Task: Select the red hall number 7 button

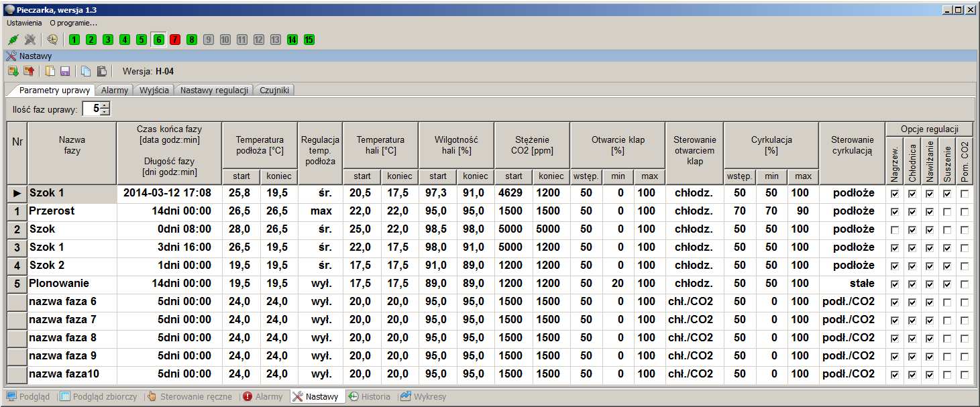Action: coord(175,40)
